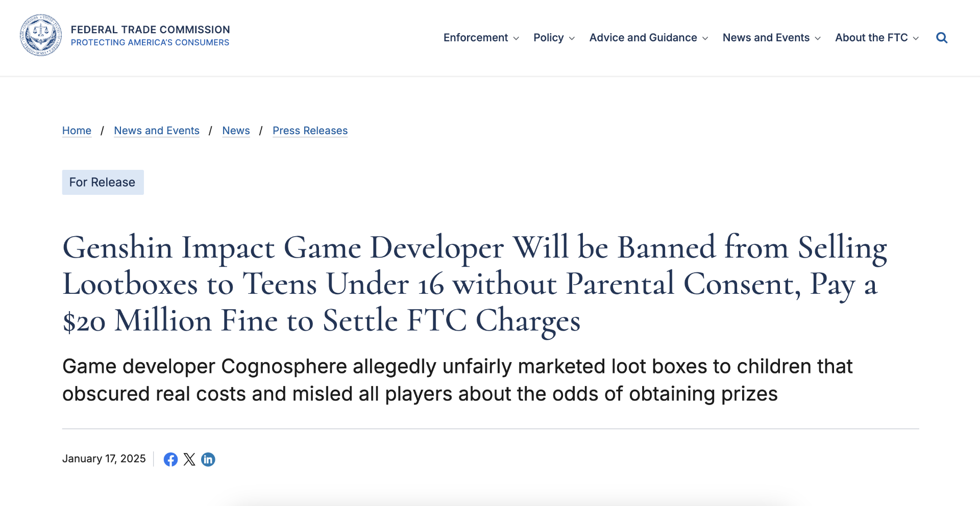Click the Federal Trade Commission site title
The height and width of the screenshot is (506, 980).
coord(150,30)
